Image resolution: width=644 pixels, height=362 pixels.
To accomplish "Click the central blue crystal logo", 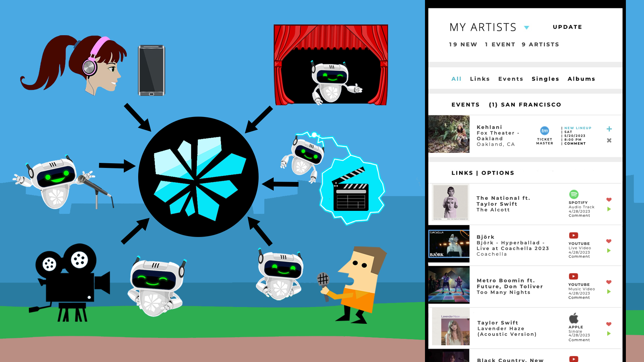I will coord(198,177).
